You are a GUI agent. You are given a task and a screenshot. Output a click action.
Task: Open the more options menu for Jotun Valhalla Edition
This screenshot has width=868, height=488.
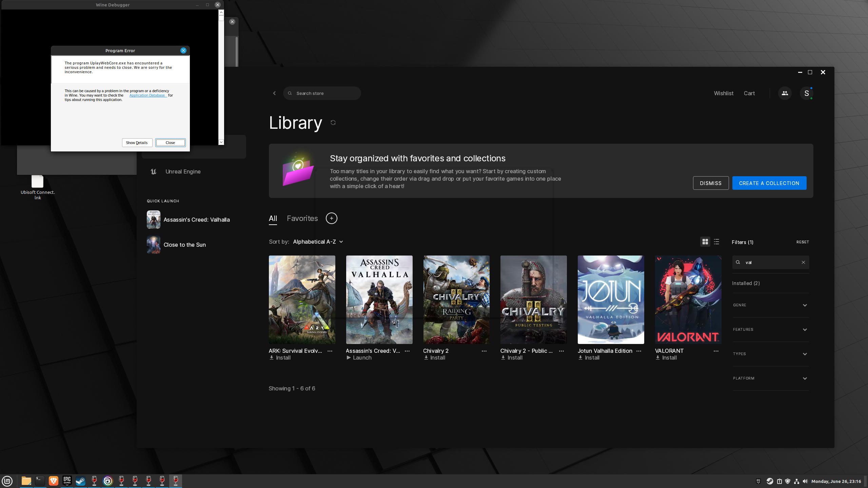(x=638, y=351)
